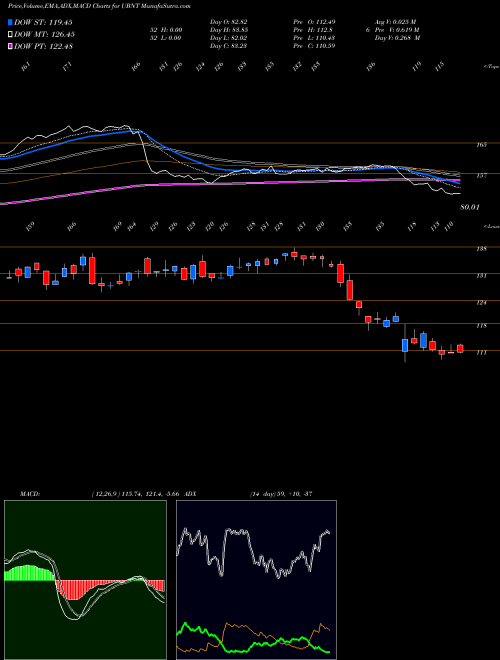Click the Day V: 0.268 M value
Viewport: 500px width, 660px height.
[x=397, y=38]
